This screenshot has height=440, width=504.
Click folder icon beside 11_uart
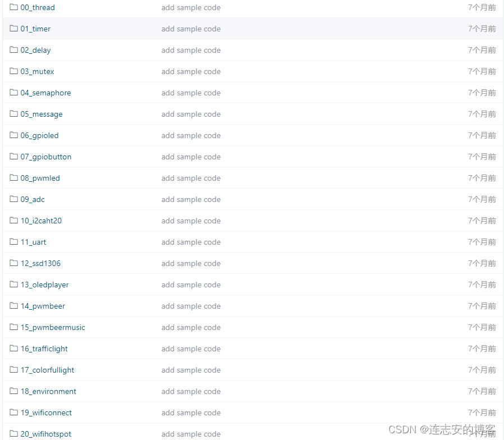pyautogui.click(x=13, y=242)
